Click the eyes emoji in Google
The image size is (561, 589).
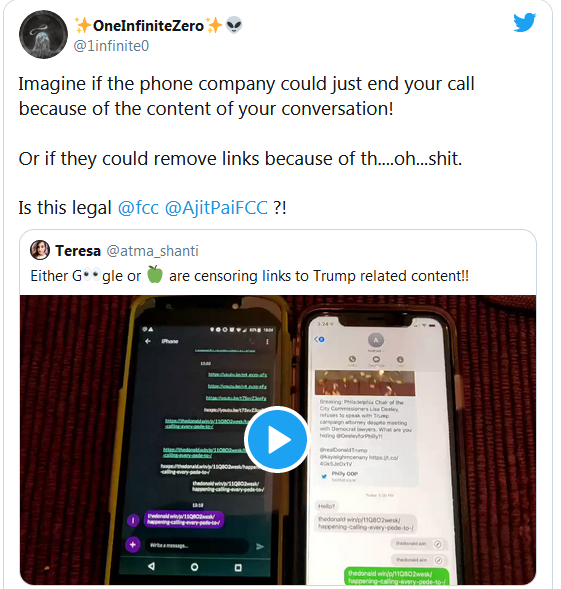coord(92,275)
